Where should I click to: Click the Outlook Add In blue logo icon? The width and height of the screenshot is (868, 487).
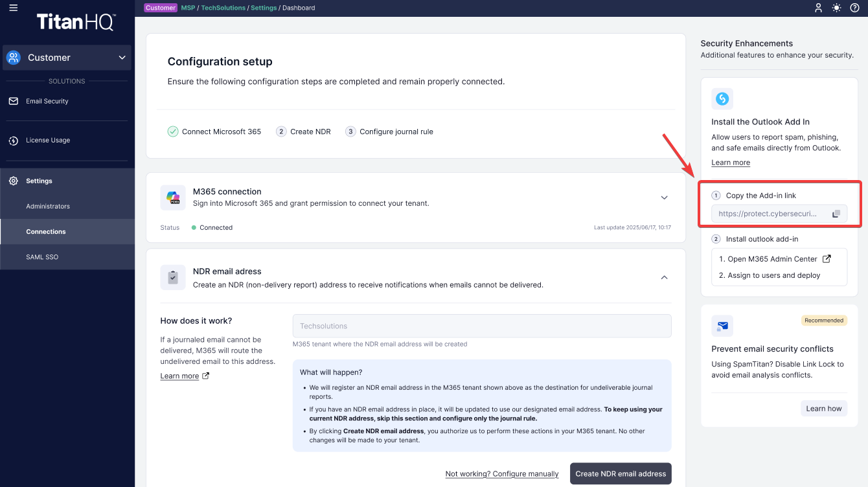coord(722,99)
